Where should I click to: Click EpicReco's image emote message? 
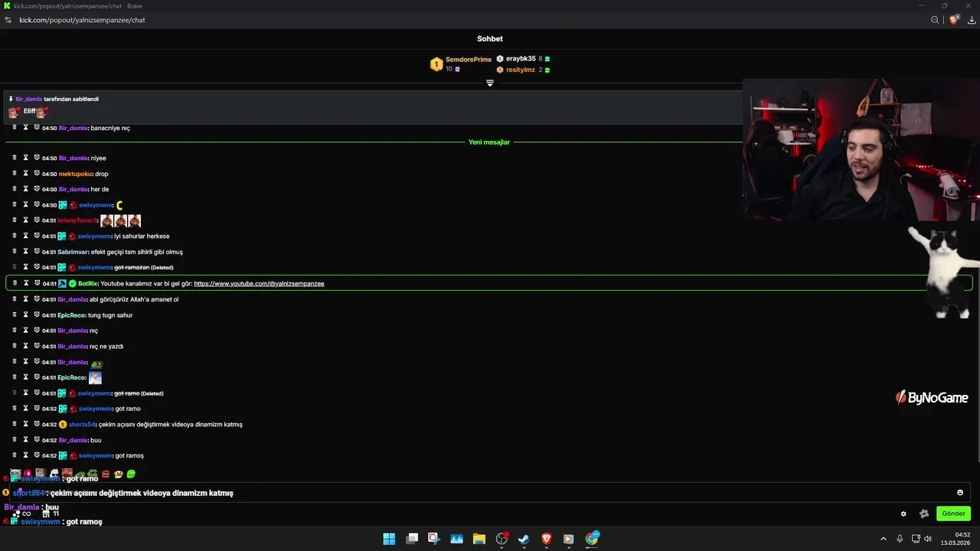(x=95, y=377)
